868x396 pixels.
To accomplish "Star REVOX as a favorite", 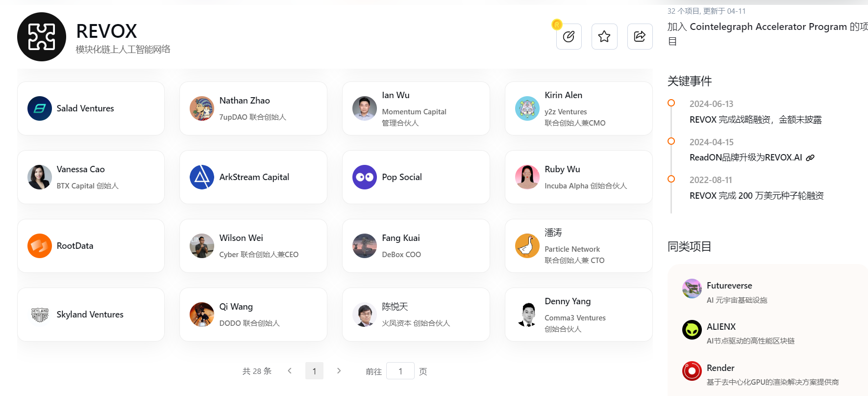I will pyautogui.click(x=604, y=36).
